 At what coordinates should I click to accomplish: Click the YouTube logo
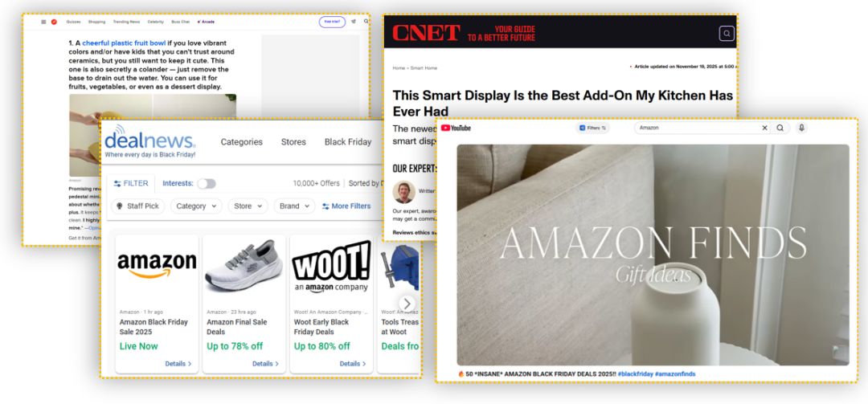tap(456, 128)
